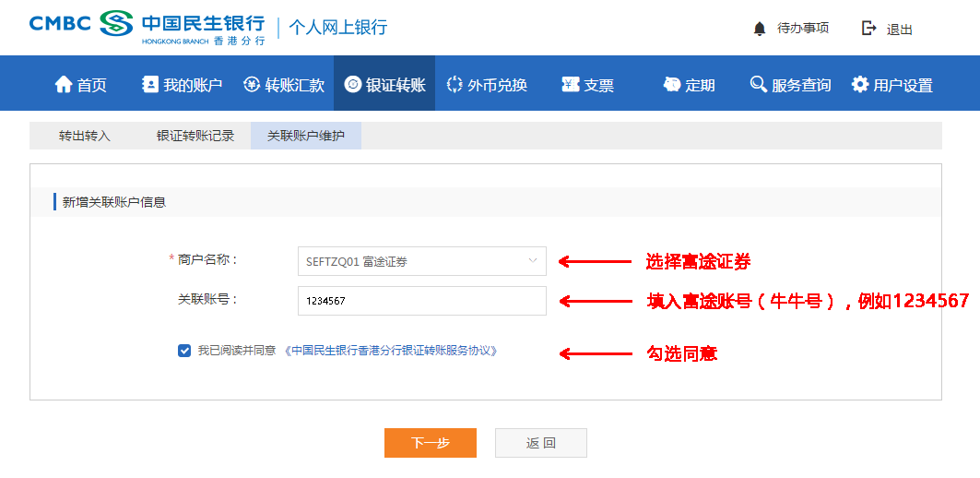Uncheck the 我已阅读并同意 agreement checkbox
The width and height of the screenshot is (980, 478).
pyautogui.click(x=183, y=351)
